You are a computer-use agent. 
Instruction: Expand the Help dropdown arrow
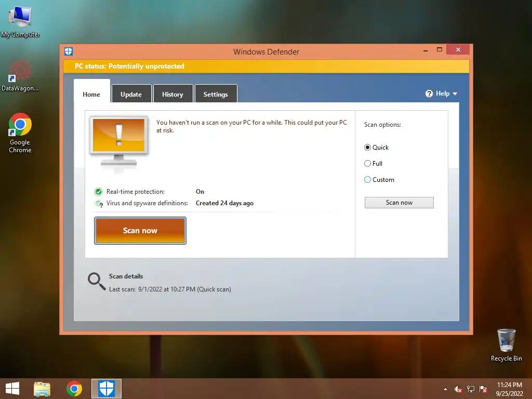455,94
